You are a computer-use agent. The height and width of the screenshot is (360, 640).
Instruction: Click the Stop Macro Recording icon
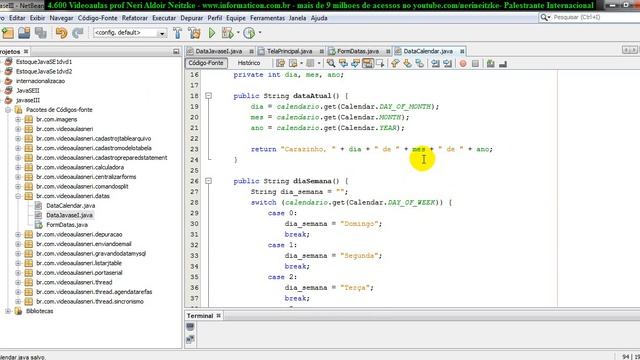[x=475, y=63]
